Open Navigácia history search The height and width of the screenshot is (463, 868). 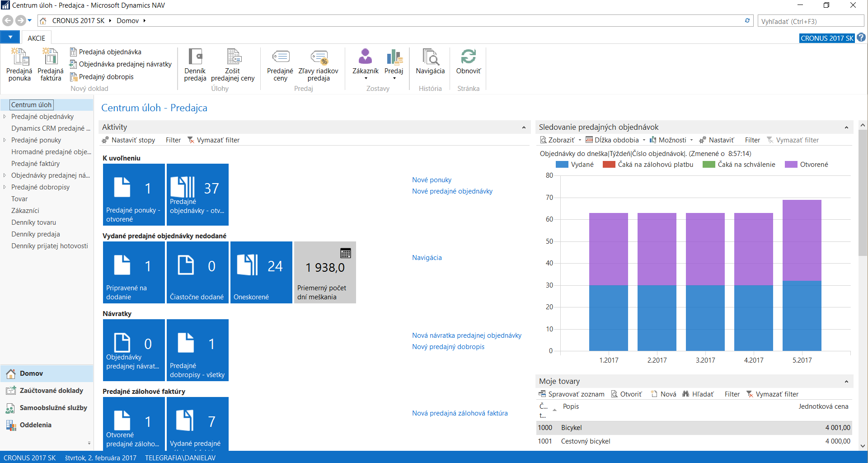pyautogui.click(x=430, y=61)
